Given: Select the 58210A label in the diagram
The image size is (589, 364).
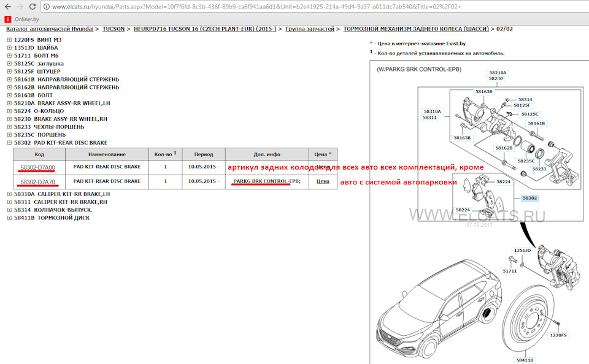Looking at the screenshot, I should [498, 73].
